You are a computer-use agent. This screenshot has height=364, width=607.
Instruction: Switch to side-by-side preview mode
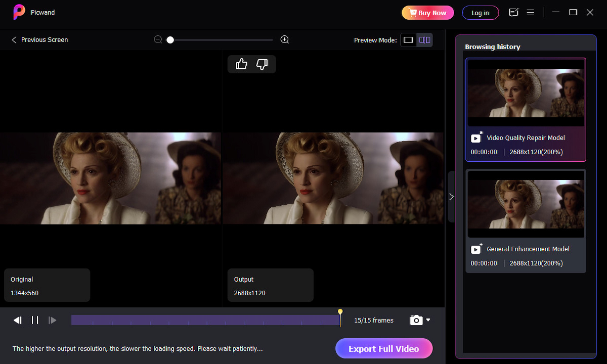(x=425, y=40)
